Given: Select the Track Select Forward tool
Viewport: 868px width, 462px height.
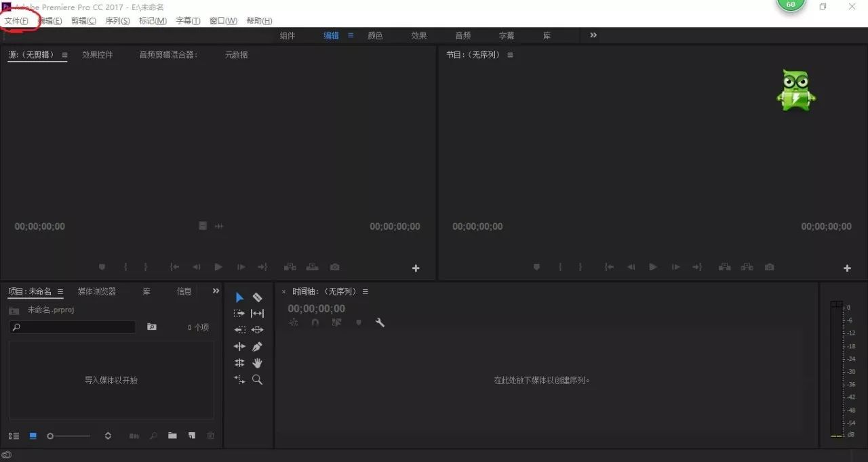Looking at the screenshot, I should [x=239, y=314].
